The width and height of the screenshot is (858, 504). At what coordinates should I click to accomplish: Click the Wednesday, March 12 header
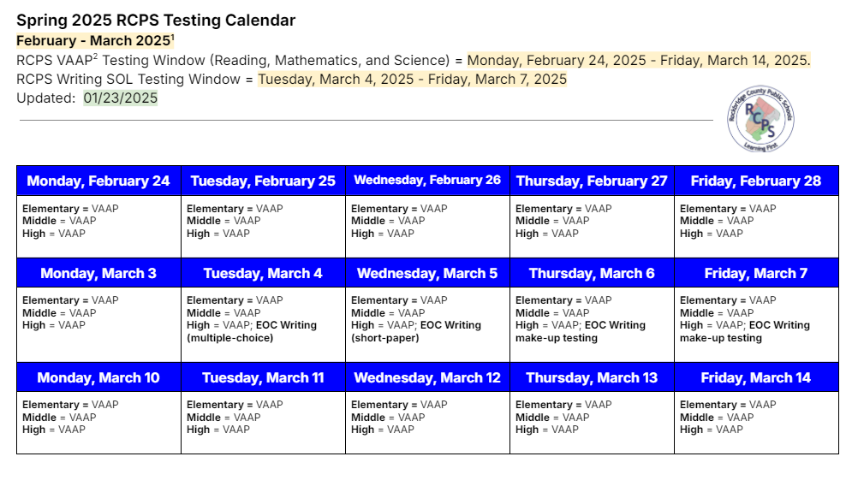(427, 377)
